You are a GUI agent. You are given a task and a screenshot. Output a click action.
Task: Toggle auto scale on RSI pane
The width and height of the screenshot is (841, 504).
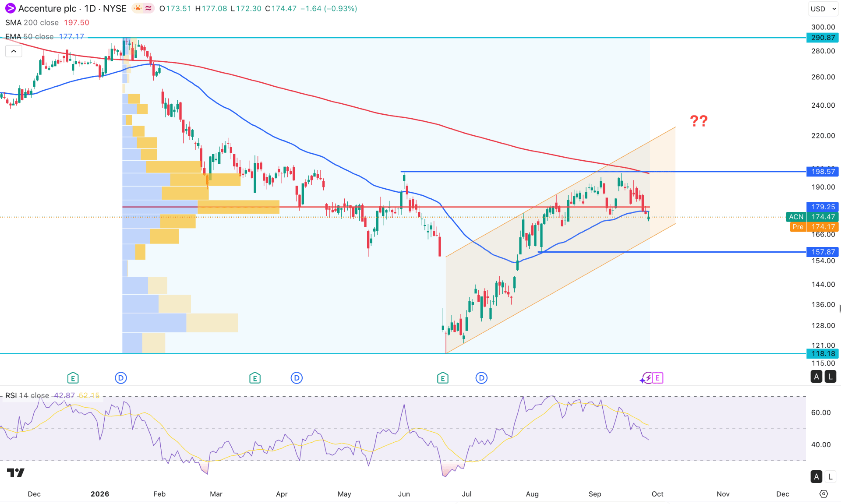coord(816,477)
